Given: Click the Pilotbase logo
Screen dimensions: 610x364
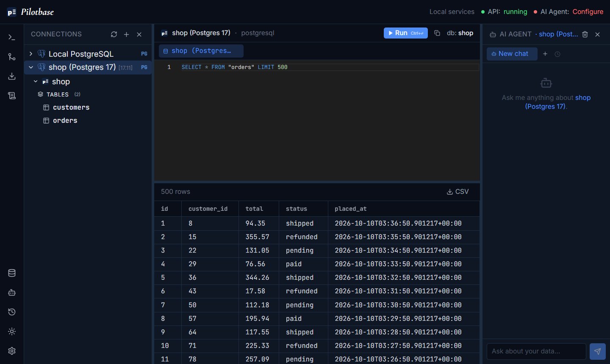Looking at the screenshot, I should (x=30, y=12).
